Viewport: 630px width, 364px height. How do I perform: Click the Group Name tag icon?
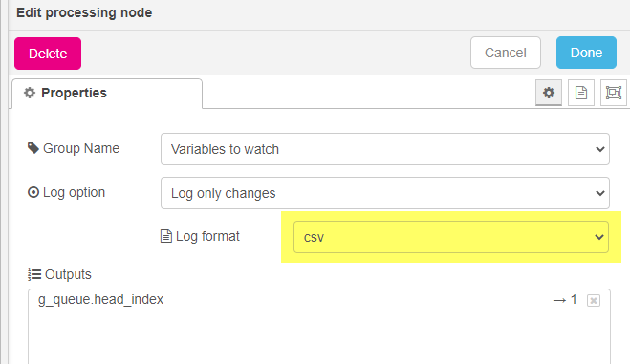[33, 148]
